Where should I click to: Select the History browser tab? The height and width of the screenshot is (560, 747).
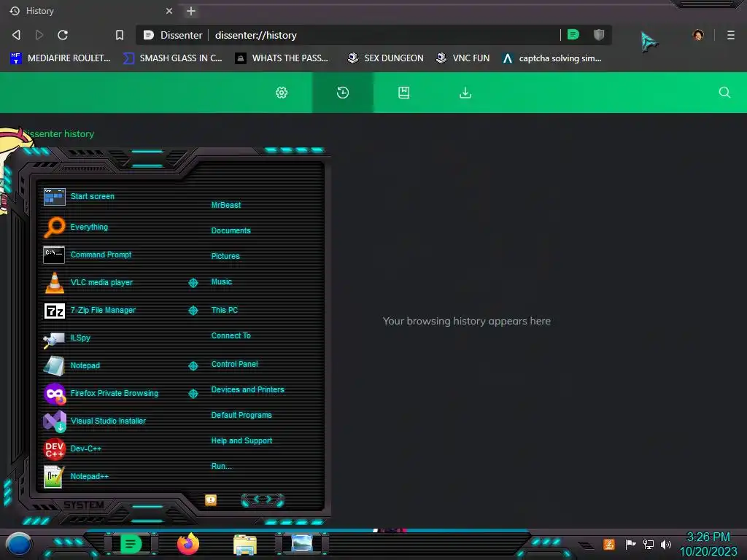click(x=90, y=11)
